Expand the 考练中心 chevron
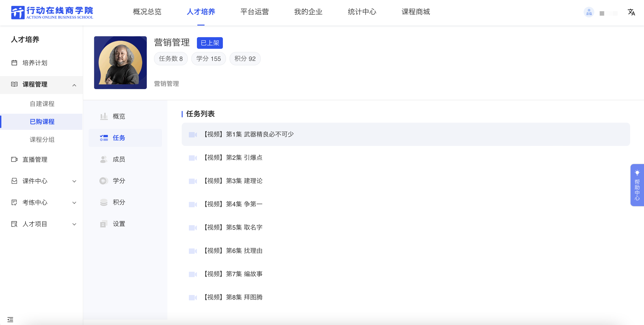 point(74,203)
